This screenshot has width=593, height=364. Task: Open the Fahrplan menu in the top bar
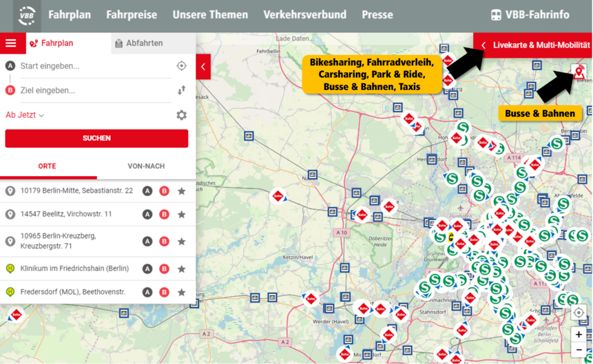(70, 14)
